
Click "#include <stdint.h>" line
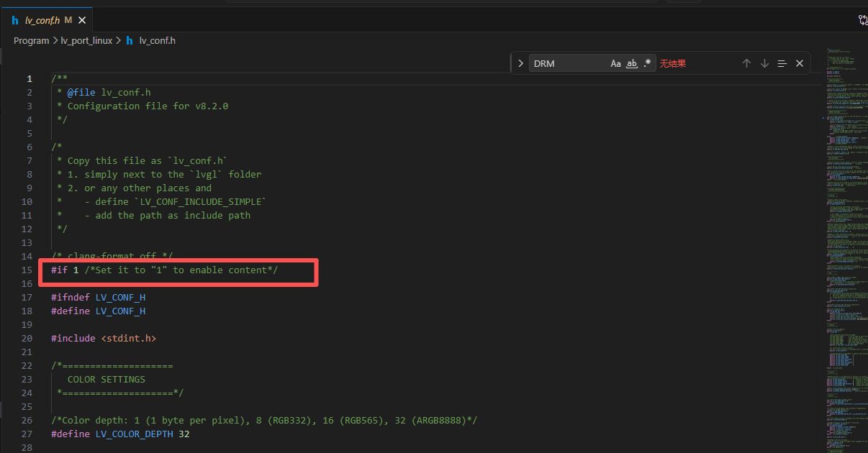click(104, 338)
